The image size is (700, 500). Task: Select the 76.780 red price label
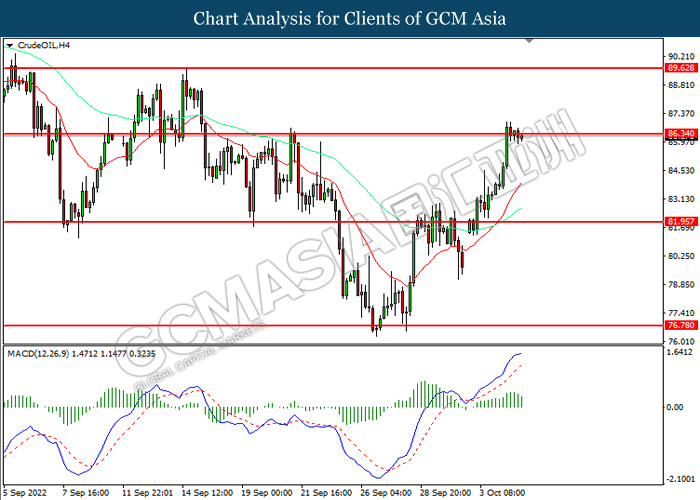[681, 325]
